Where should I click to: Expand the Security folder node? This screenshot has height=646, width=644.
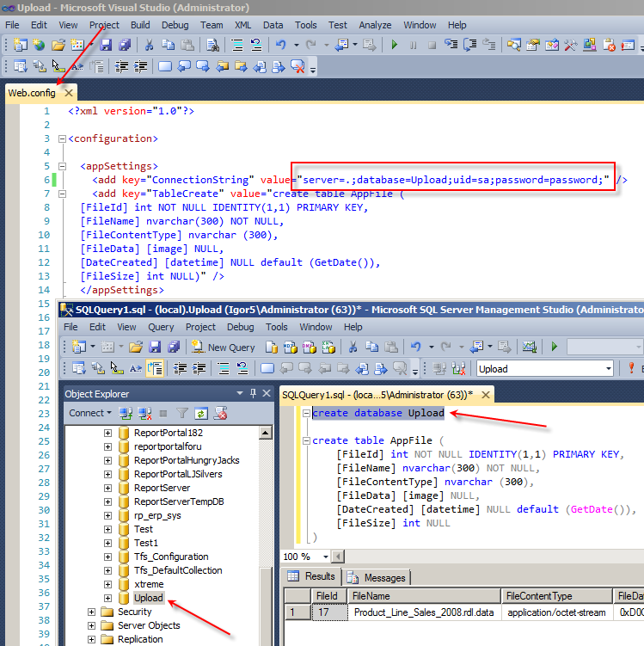[91, 612]
